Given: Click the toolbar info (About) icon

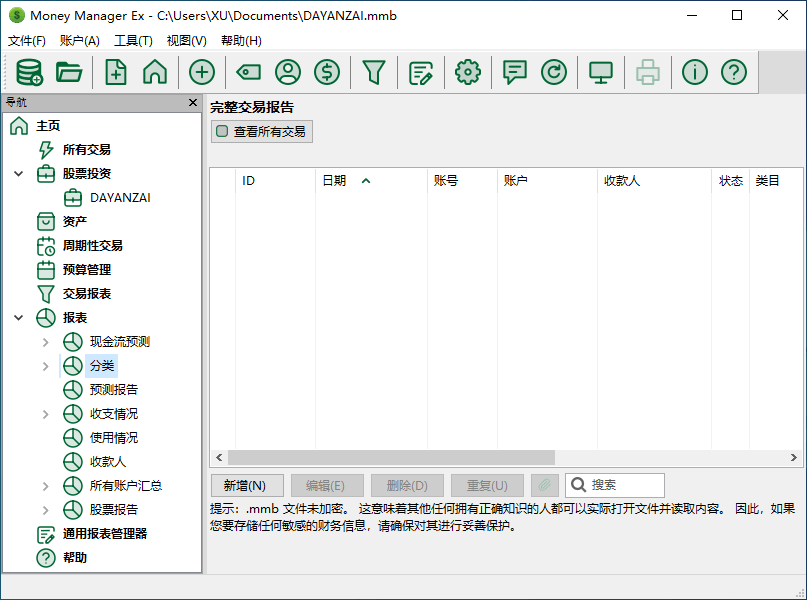Looking at the screenshot, I should point(695,72).
